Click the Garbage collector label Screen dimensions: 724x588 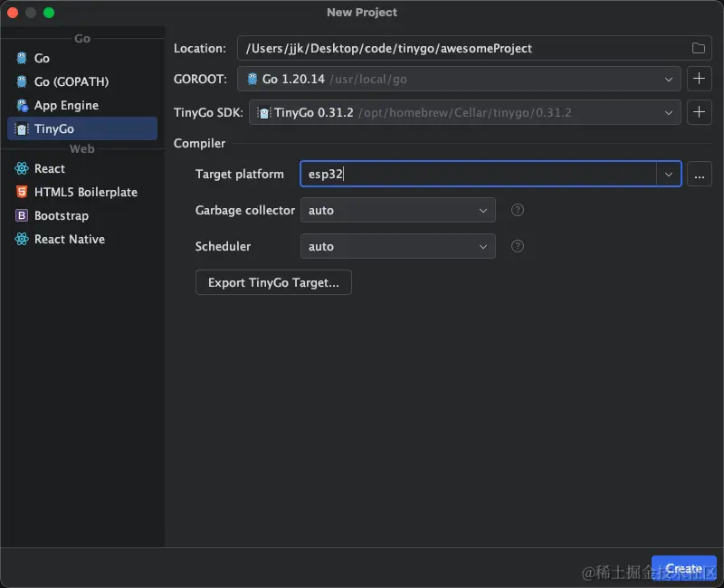click(244, 211)
